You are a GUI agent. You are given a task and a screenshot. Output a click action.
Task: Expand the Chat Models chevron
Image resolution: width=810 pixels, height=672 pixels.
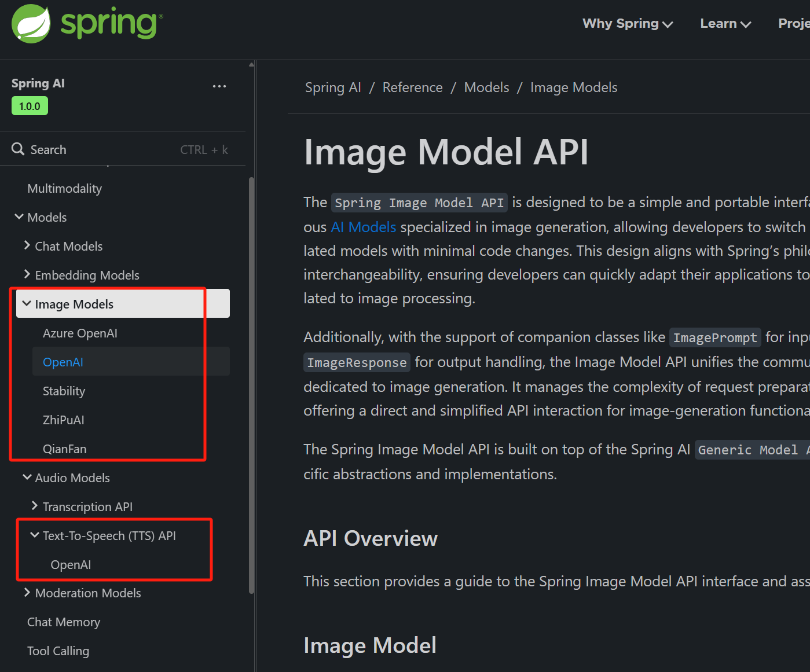click(27, 245)
